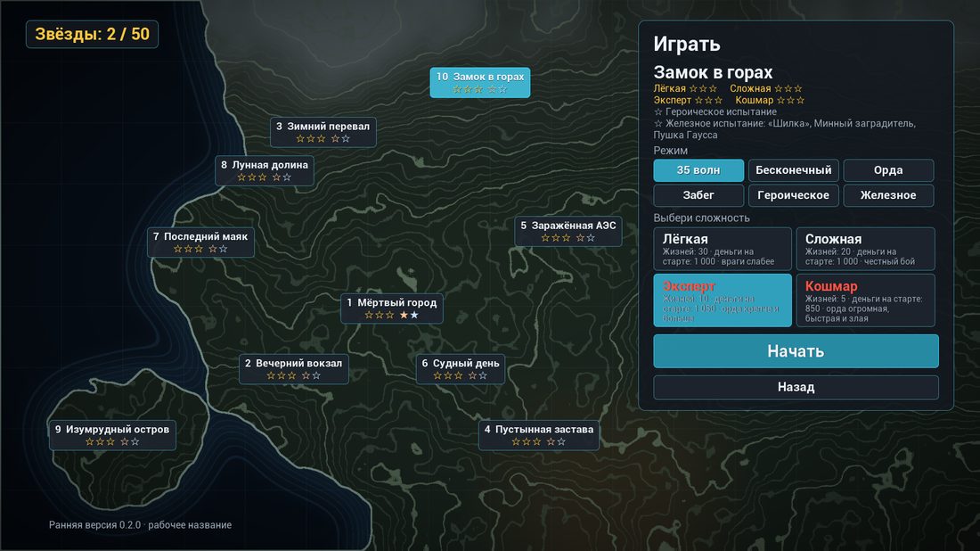Pick the Вечерний вокзал map node

coord(294,369)
